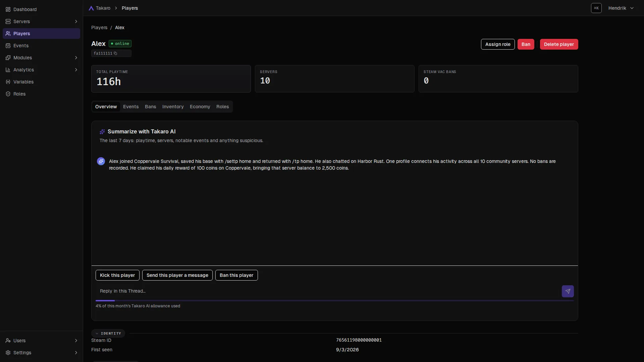Switch to the Events tab
This screenshot has height=362, width=644.
131,107
